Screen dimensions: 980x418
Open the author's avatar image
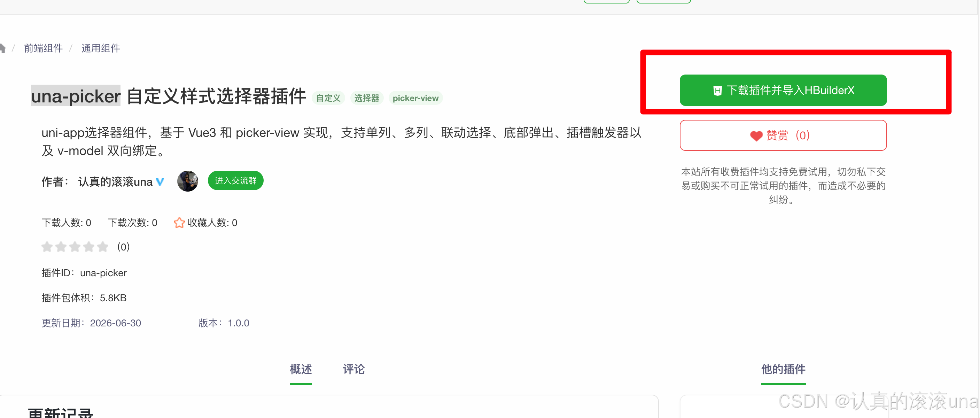point(188,181)
